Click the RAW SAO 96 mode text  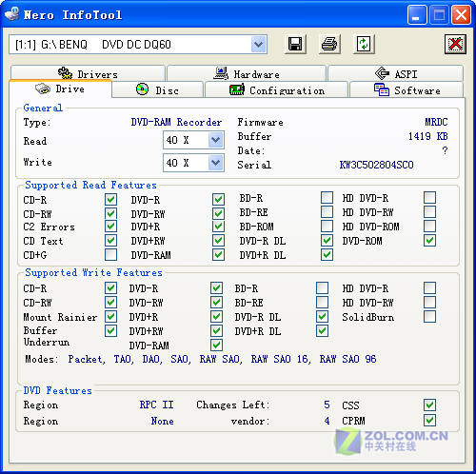[347, 359]
